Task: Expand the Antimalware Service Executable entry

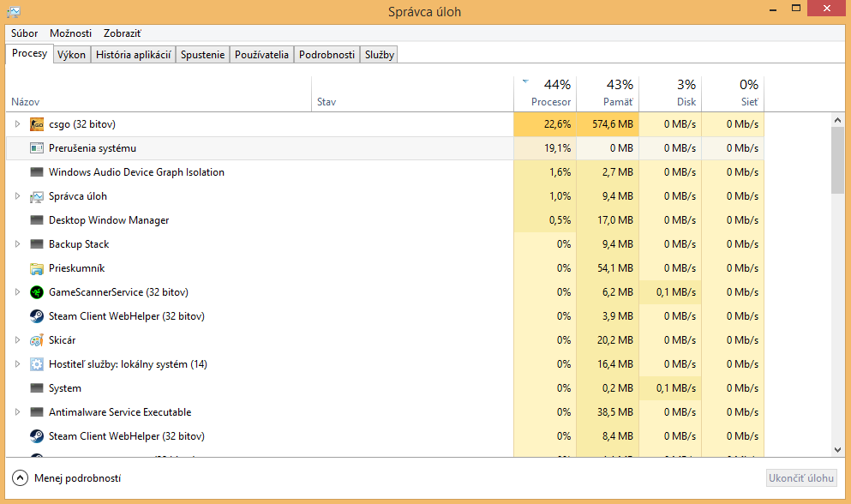Action: pos(17,412)
